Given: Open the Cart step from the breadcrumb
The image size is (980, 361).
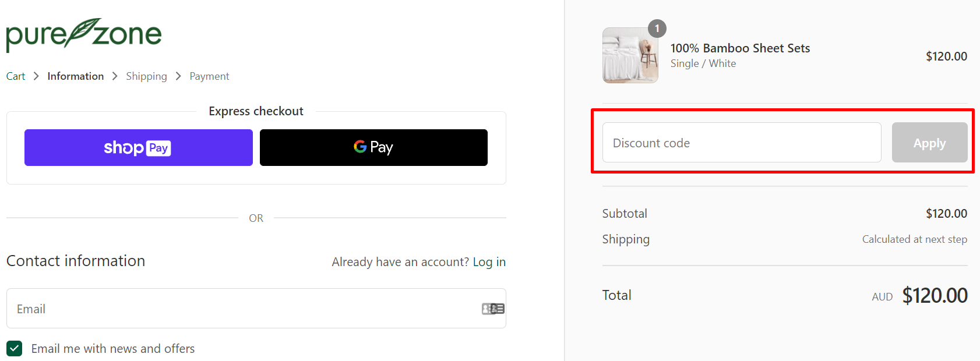Looking at the screenshot, I should tap(15, 76).
